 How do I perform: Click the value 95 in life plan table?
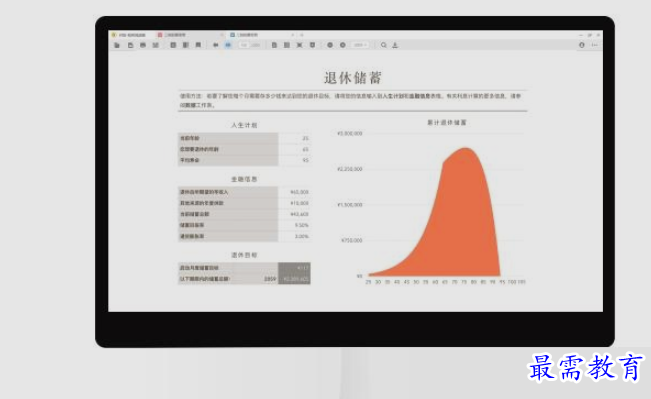(x=305, y=160)
